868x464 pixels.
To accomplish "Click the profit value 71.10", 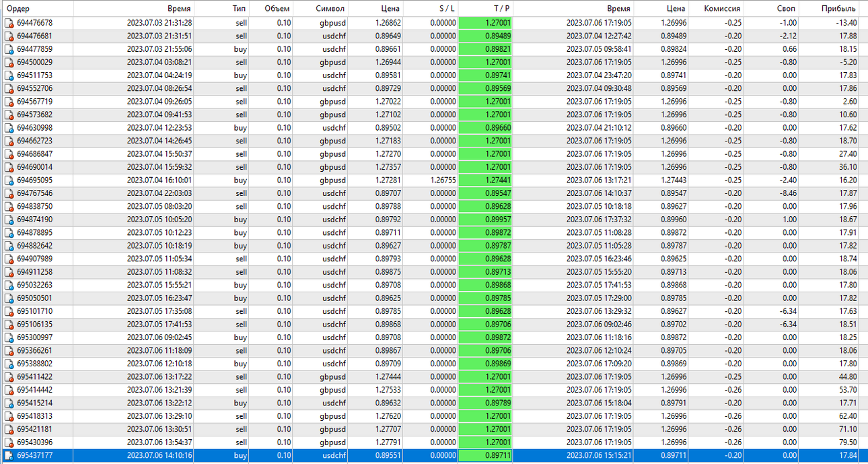I will coord(846,430).
